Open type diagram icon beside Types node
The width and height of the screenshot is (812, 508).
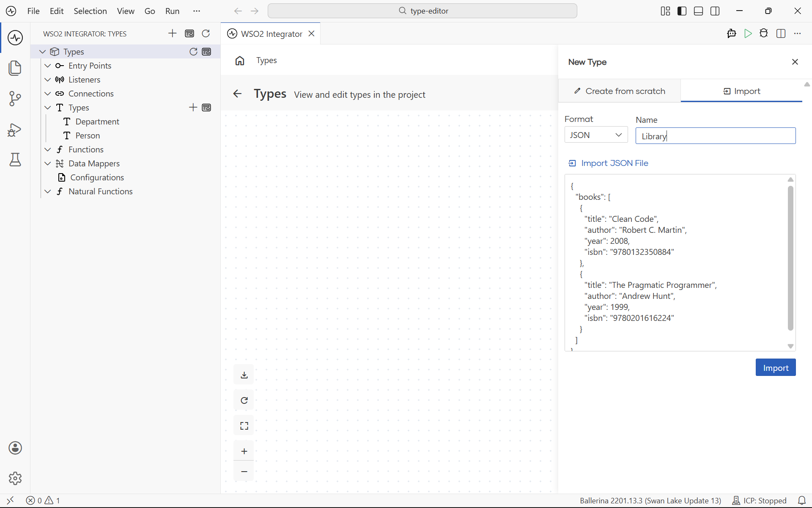(x=207, y=108)
